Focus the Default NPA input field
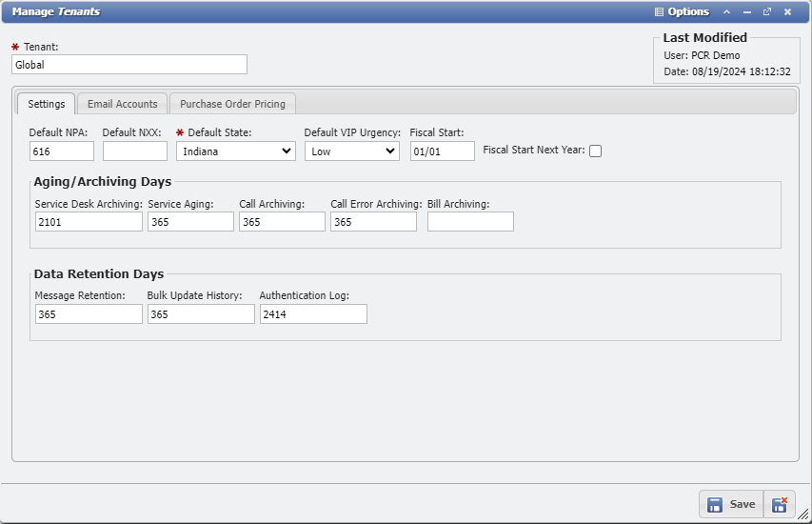The height and width of the screenshot is (524, 812). pos(62,151)
